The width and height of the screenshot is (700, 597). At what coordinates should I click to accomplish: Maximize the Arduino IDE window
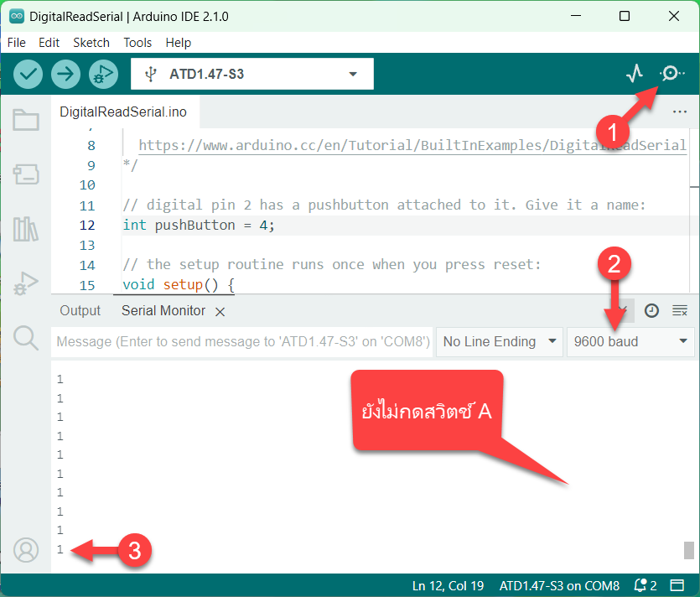(625, 16)
